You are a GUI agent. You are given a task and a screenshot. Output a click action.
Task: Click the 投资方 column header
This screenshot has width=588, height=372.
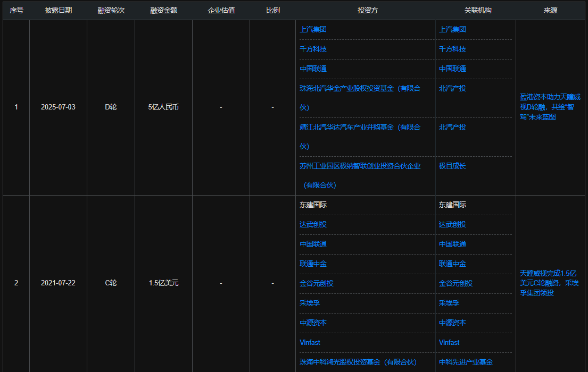coord(368,11)
